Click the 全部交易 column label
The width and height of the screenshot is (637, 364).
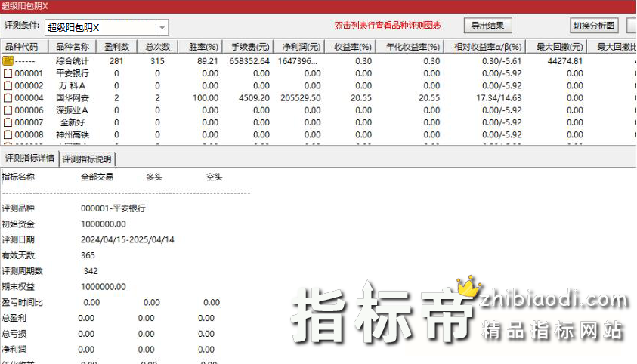click(x=97, y=177)
